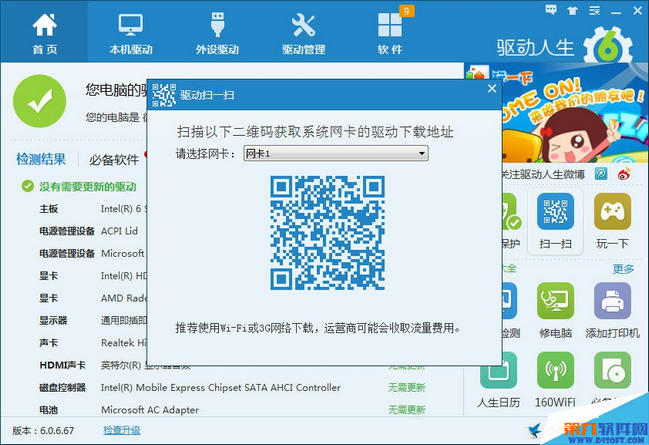Open the 人生日历 calendar tool
The image size is (649, 445).
pos(498,379)
